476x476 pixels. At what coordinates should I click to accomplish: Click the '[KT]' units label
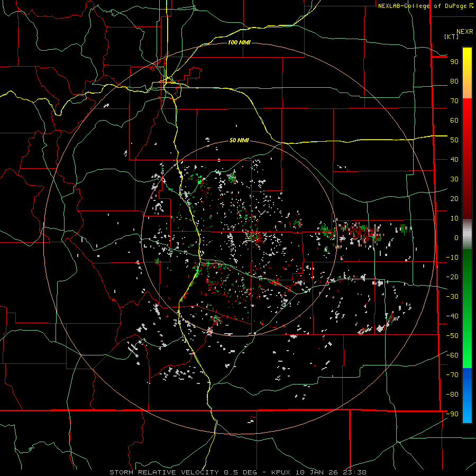point(452,36)
